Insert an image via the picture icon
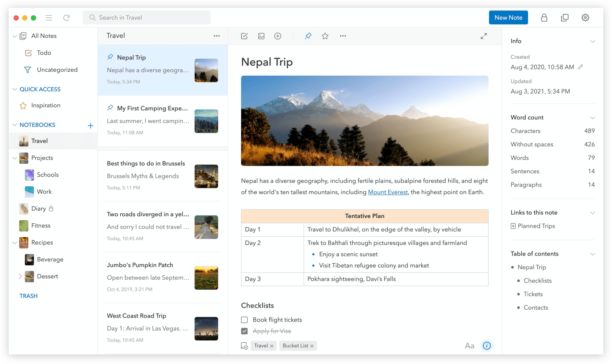This screenshot has width=612, height=364. [x=261, y=36]
